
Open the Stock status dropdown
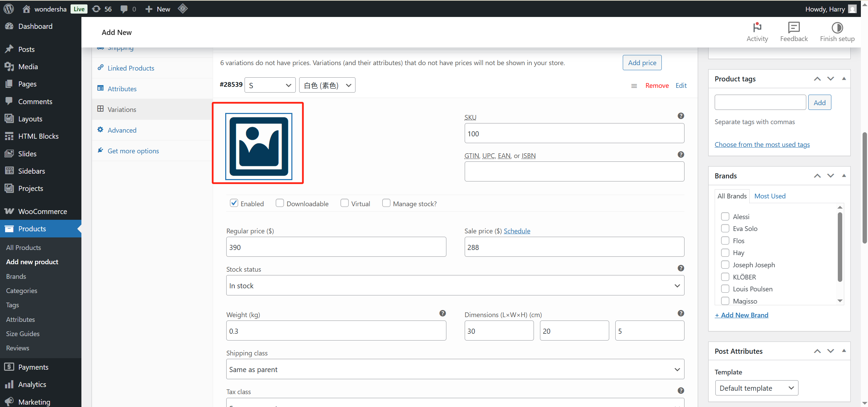coord(455,286)
